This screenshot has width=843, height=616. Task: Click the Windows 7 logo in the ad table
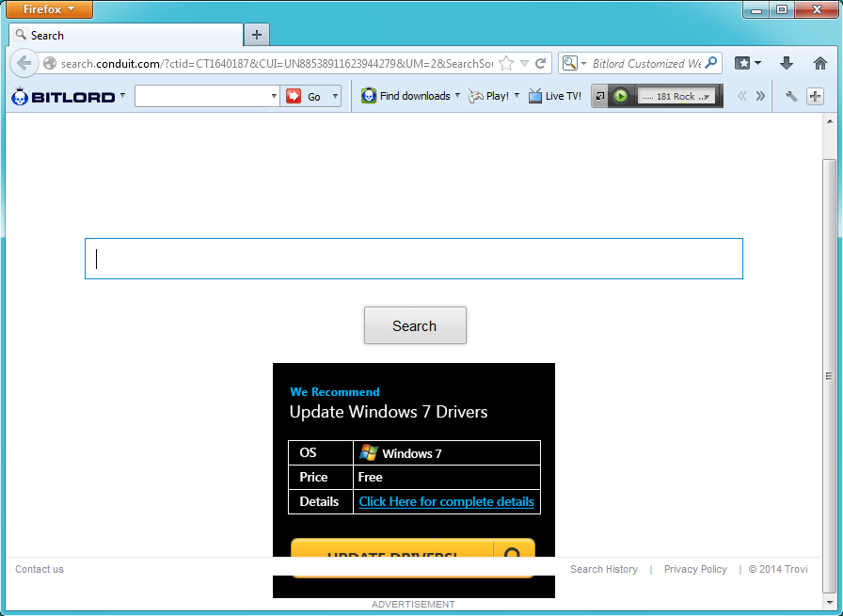point(369,452)
